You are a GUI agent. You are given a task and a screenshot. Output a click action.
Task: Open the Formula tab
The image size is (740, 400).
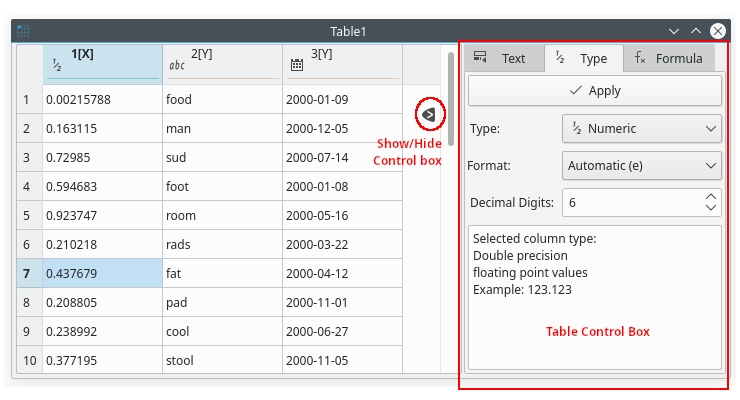(x=668, y=59)
